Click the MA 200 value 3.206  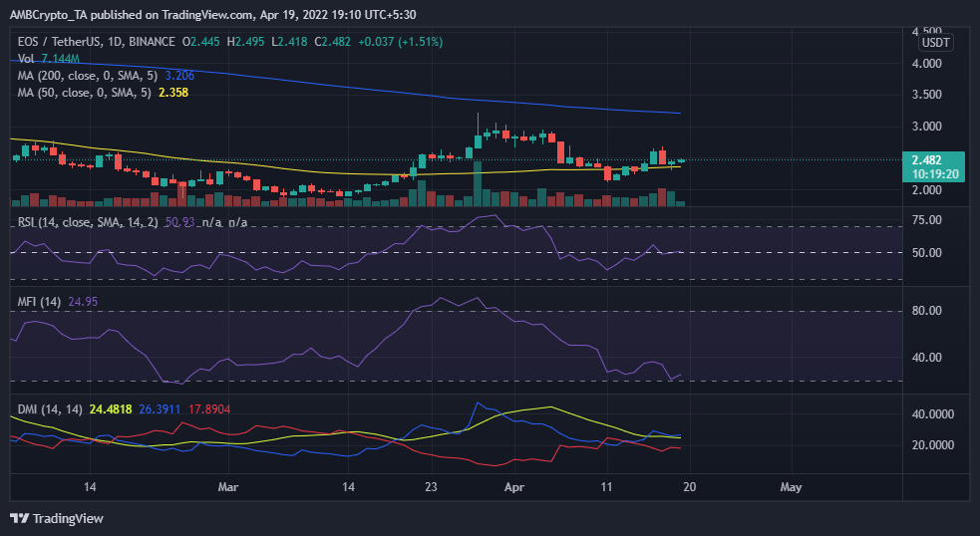[x=180, y=75]
